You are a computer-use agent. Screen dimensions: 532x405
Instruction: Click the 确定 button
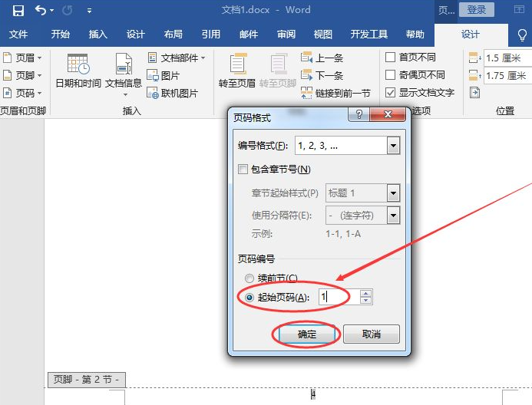307,334
